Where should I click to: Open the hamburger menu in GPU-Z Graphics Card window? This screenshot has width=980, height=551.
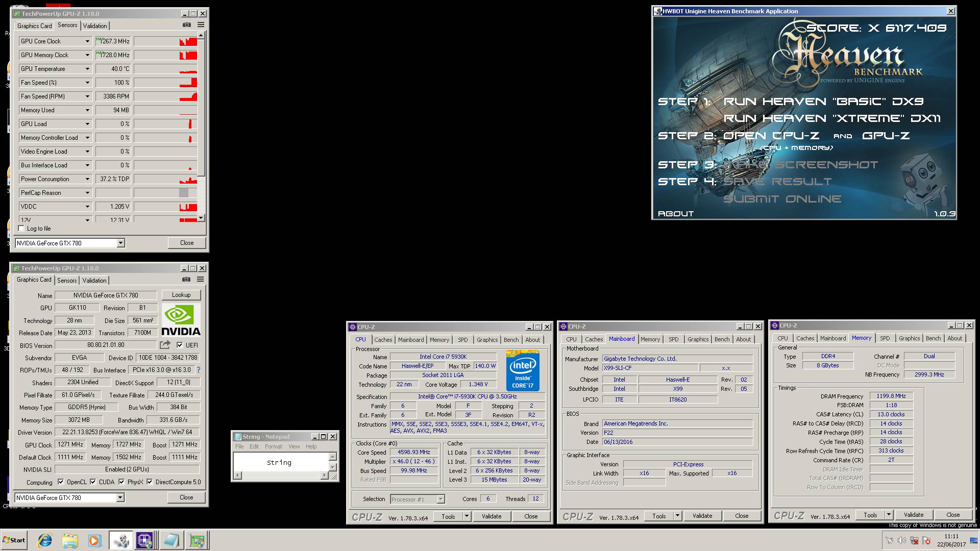(x=200, y=280)
